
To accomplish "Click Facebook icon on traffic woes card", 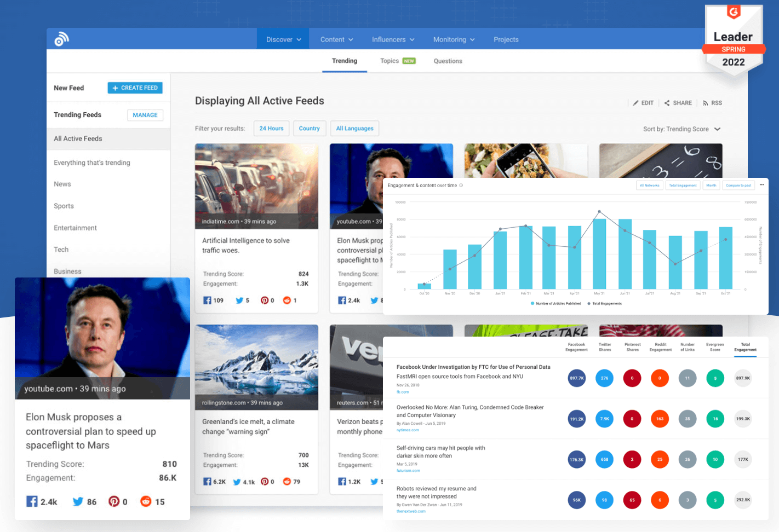I will click(x=207, y=300).
